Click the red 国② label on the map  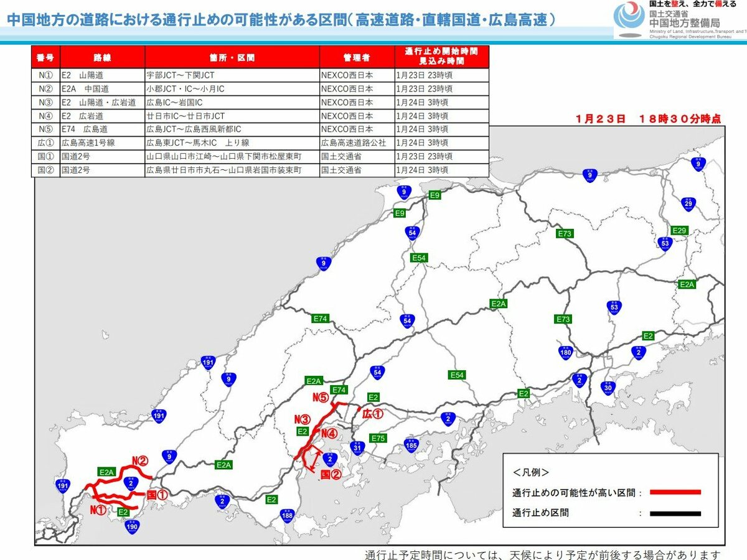(331, 474)
